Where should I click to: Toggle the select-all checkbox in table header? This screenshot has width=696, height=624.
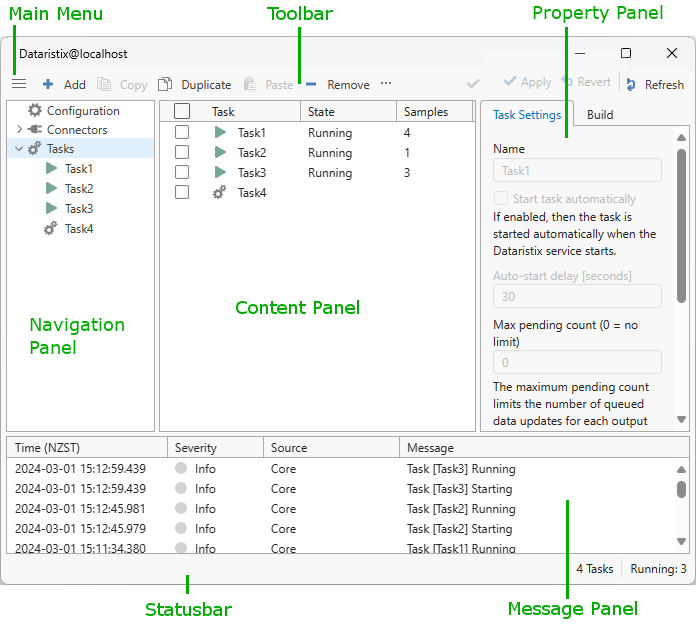[182, 112]
